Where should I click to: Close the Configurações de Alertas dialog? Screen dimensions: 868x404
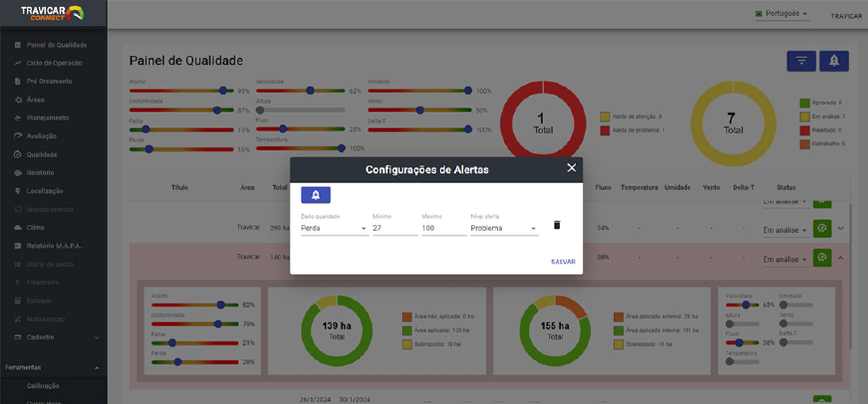pos(571,168)
